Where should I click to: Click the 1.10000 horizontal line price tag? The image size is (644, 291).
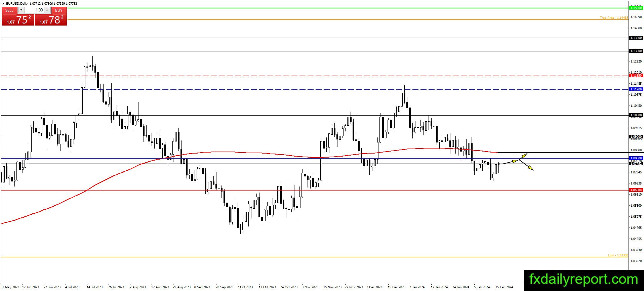(636, 115)
